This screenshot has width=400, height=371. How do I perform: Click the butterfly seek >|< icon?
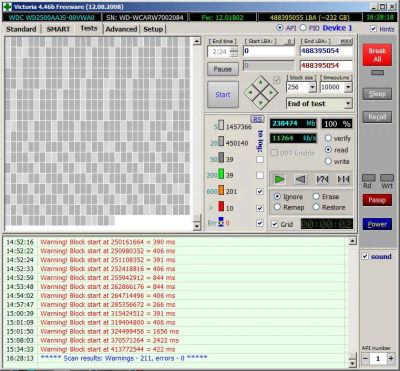click(343, 179)
